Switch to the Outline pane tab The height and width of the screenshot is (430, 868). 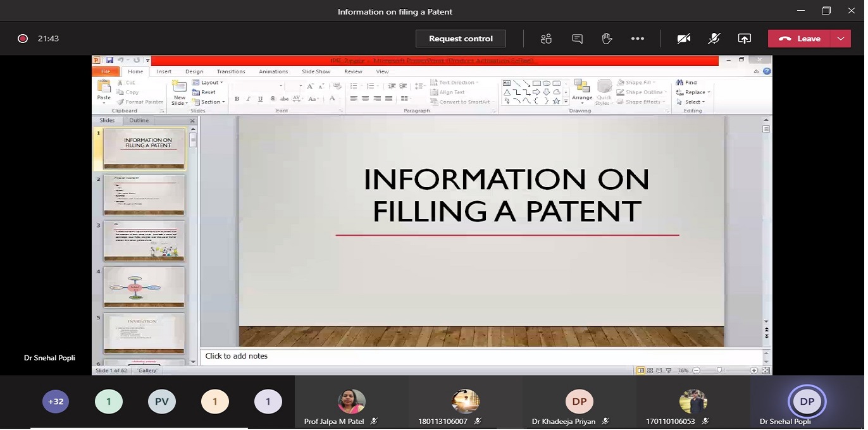tap(139, 120)
